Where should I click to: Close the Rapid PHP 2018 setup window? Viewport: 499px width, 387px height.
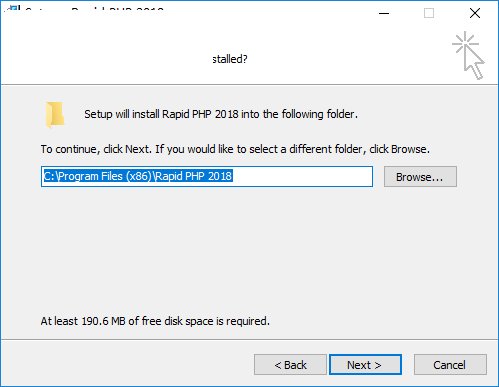[475, 13]
